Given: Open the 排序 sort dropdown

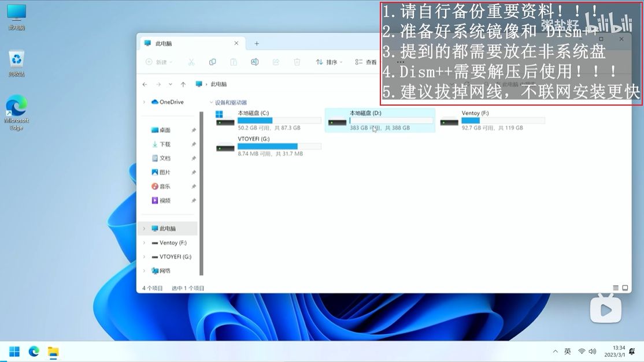Looking at the screenshot, I should click(x=328, y=62).
